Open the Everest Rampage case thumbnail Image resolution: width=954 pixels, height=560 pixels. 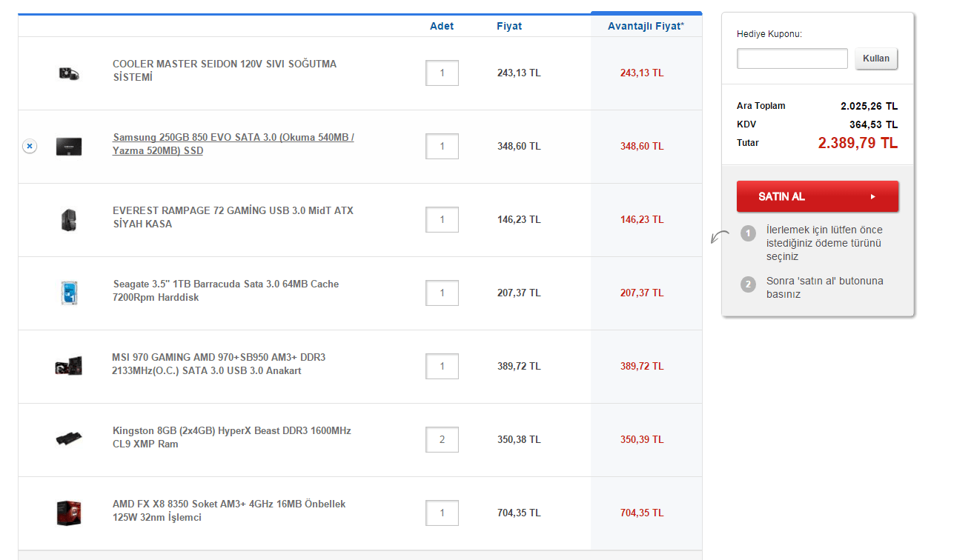click(69, 220)
